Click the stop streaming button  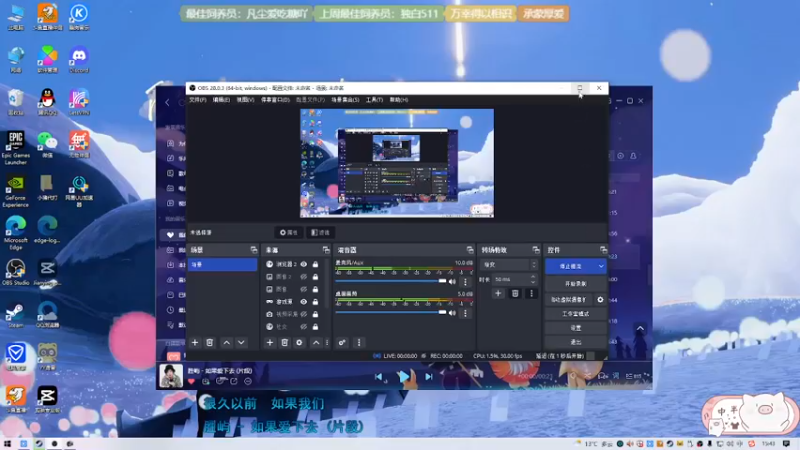[570, 266]
